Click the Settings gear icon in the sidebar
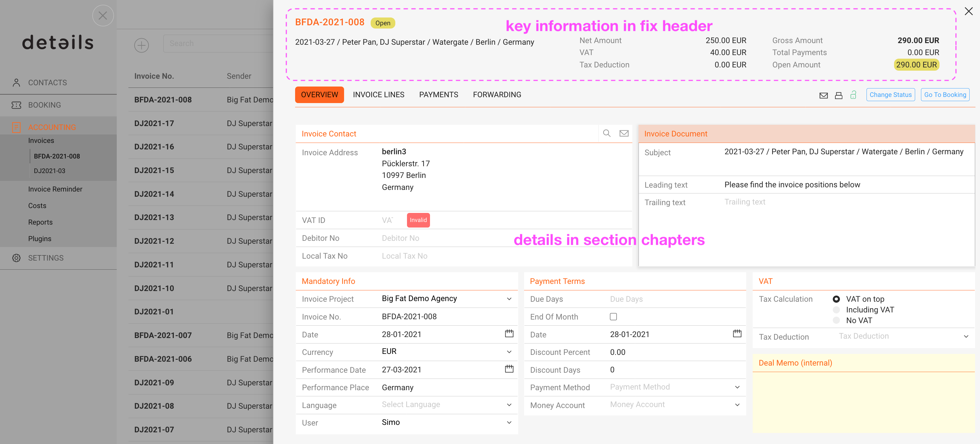This screenshot has height=444, width=980. (16, 258)
